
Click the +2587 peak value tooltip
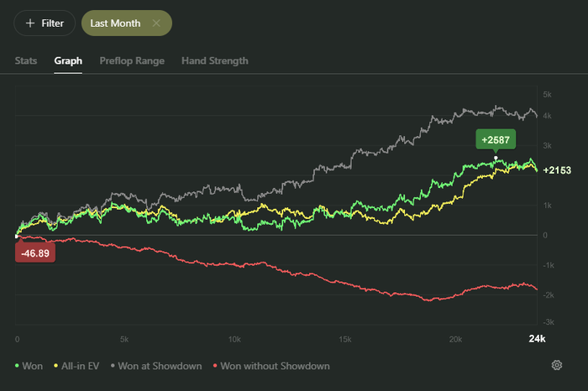coord(496,139)
